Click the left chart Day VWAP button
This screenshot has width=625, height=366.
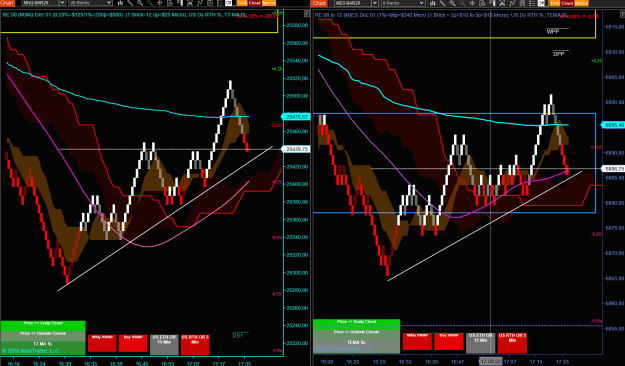(133, 343)
